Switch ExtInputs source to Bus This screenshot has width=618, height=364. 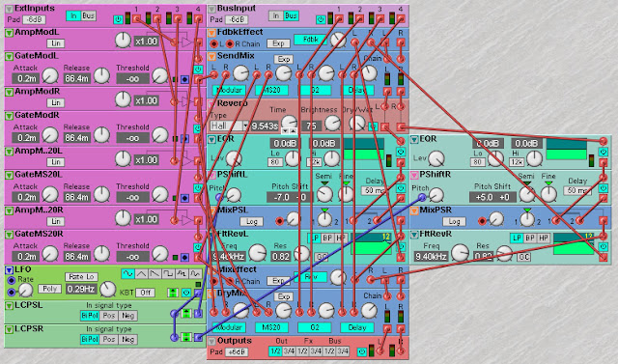pyautogui.click(x=88, y=15)
